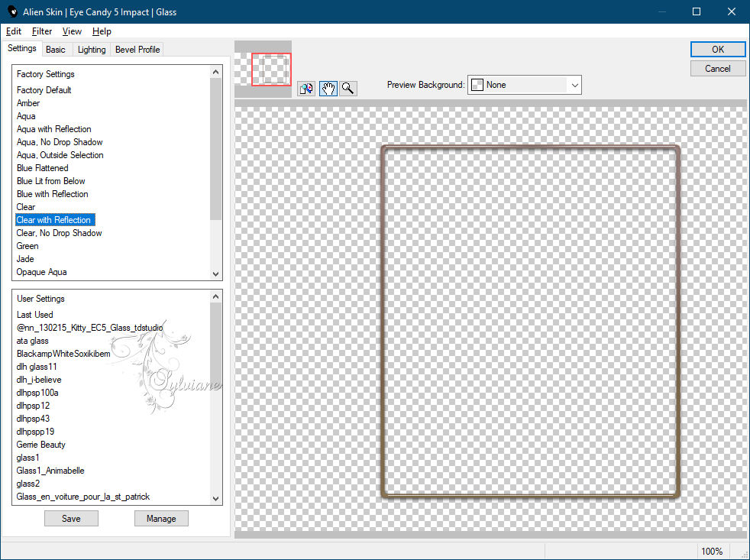Select the dlh_i-believe setting
This screenshot has width=750, height=560.
[39, 380]
